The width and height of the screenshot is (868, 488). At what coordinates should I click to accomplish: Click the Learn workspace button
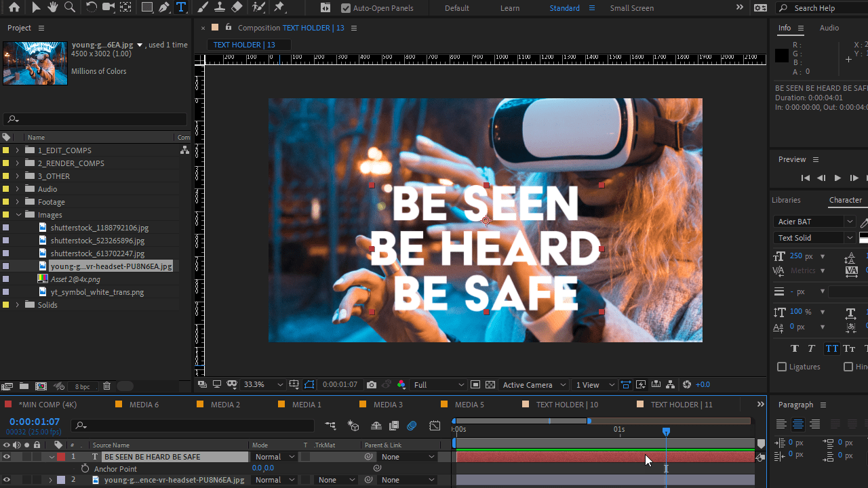click(510, 7)
